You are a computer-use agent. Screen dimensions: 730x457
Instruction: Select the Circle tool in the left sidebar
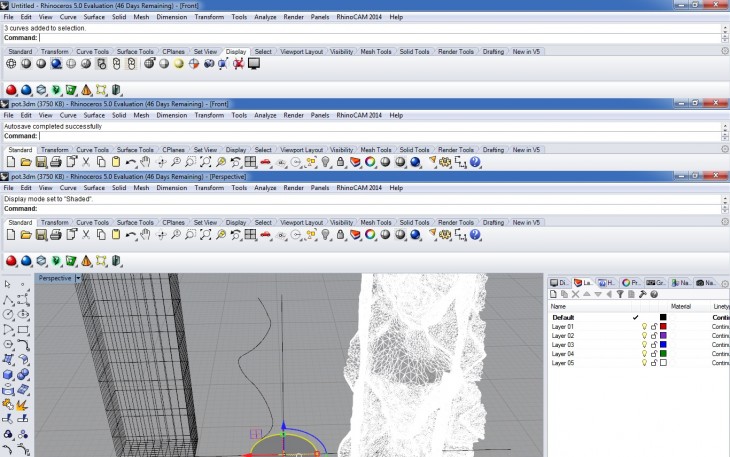[x=8, y=314]
